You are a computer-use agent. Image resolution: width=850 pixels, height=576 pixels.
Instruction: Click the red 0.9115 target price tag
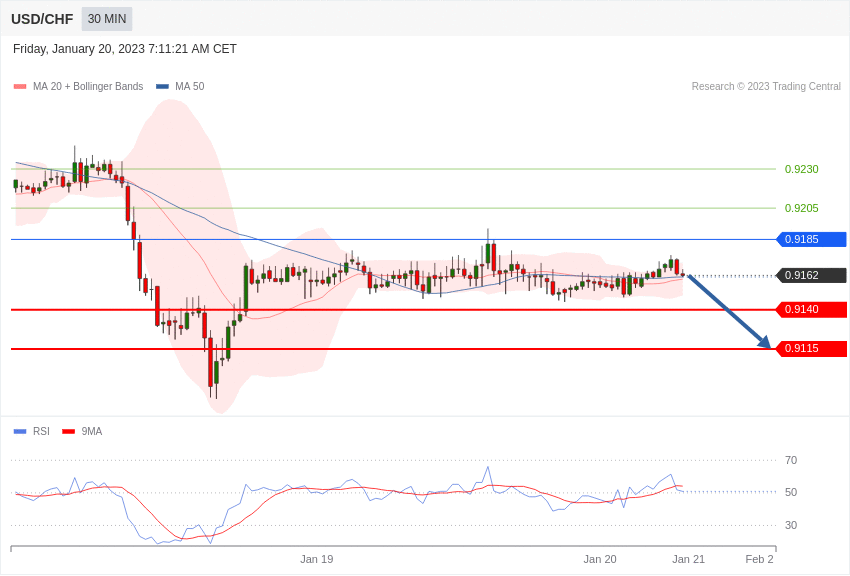click(812, 348)
